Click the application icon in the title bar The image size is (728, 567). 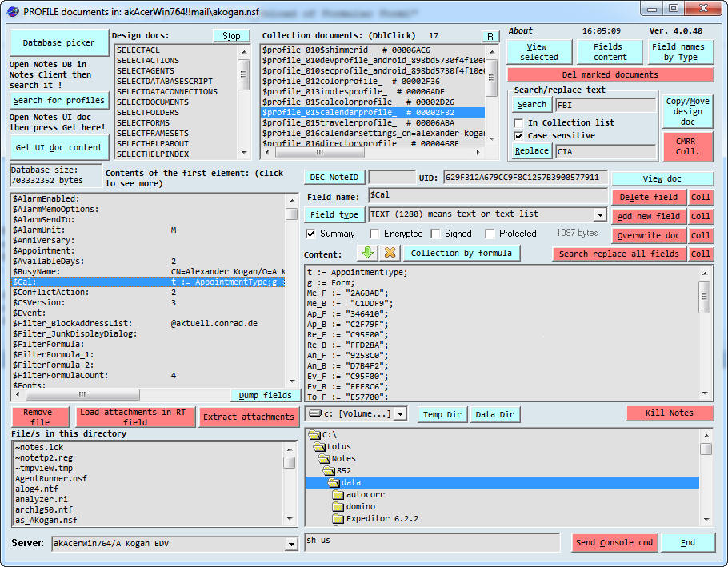tap(13, 12)
